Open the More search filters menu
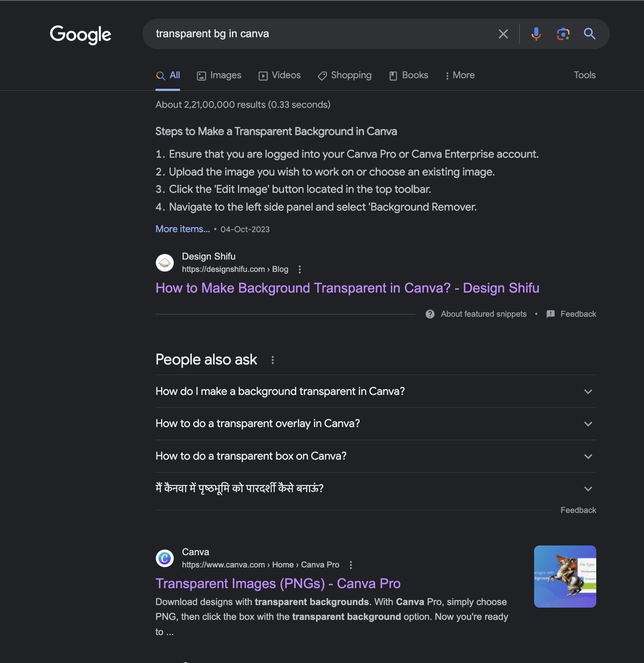Screen dimensions: 644x663 point(460,75)
